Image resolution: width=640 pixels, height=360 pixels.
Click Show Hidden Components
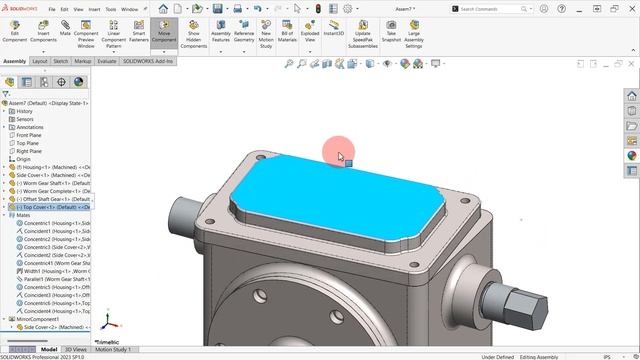coord(193,34)
